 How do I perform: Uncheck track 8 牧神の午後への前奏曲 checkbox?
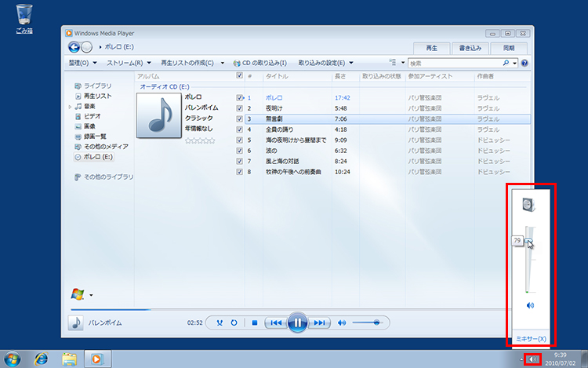point(239,172)
